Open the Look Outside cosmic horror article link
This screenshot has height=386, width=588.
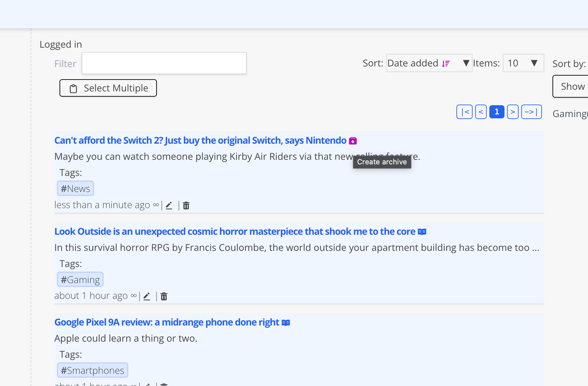click(235, 231)
